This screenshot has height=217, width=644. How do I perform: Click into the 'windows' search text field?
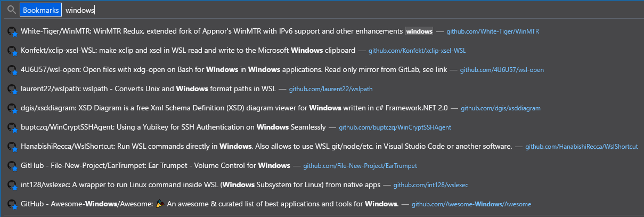352,10
